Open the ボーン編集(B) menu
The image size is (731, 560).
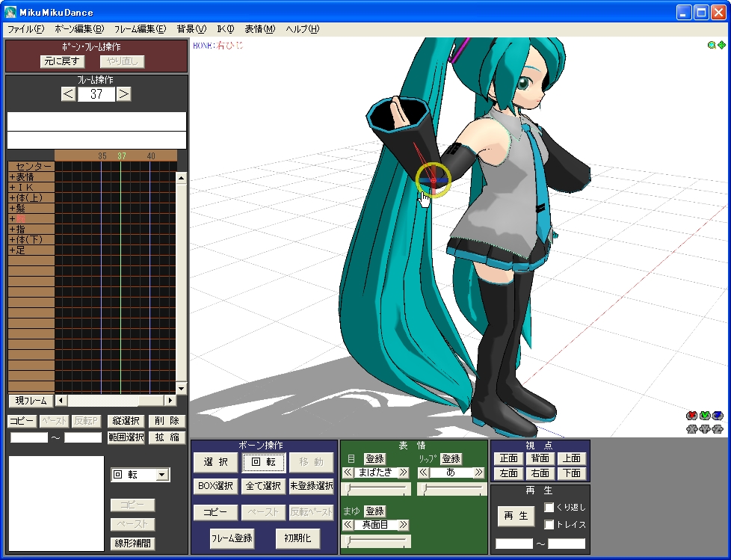(x=79, y=29)
